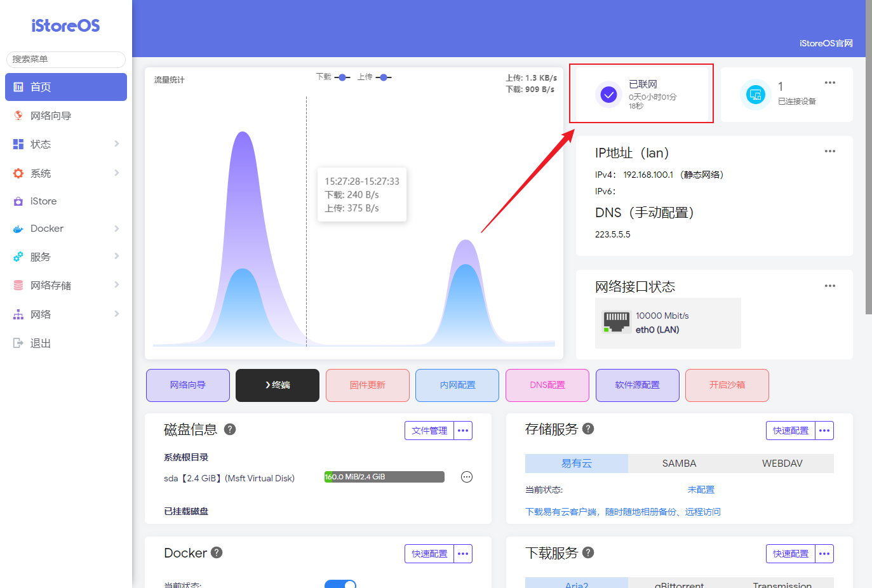Expand the Network Storage (网络存储) menu arrow
This screenshot has width=872, height=588.
(117, 284)
